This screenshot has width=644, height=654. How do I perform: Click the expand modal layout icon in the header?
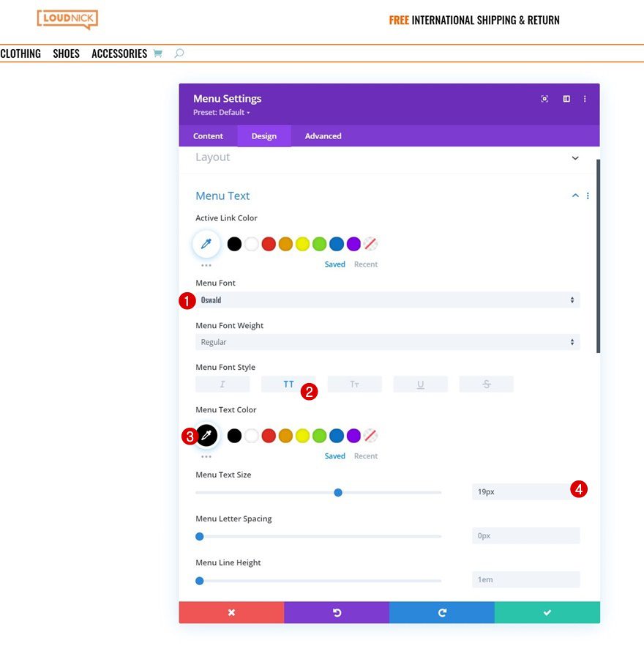click(x=565, y=98)
